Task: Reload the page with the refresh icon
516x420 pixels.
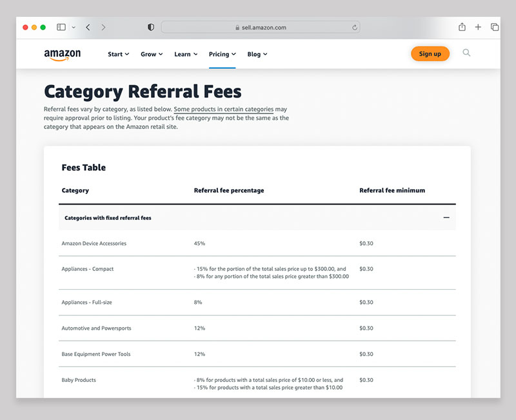Action: coord(354,27)
